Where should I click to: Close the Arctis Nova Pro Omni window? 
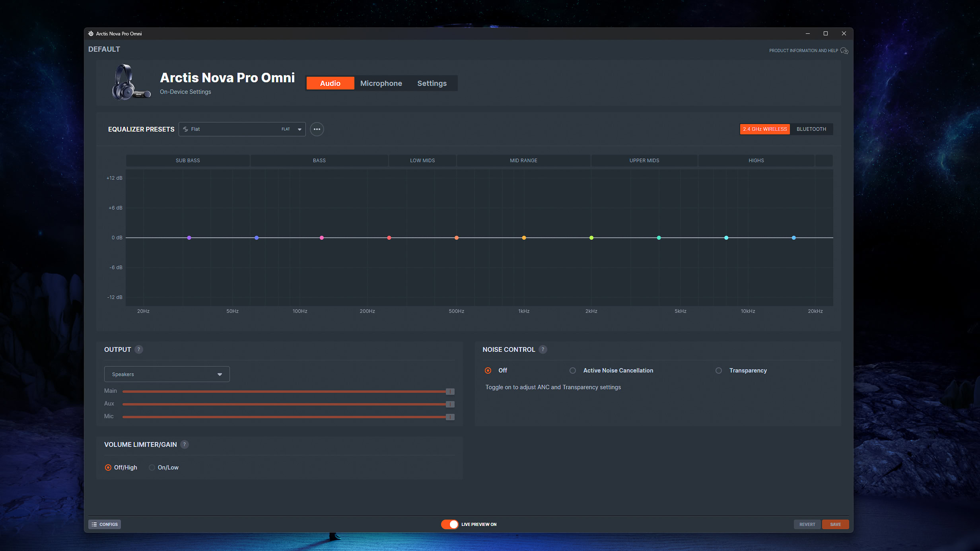[x=844, y=33]
